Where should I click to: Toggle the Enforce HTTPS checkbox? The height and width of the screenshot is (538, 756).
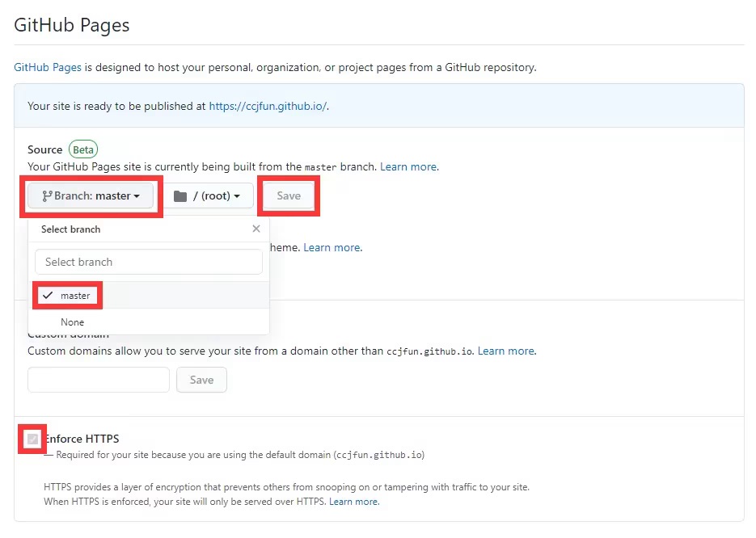tap(32, 439)
